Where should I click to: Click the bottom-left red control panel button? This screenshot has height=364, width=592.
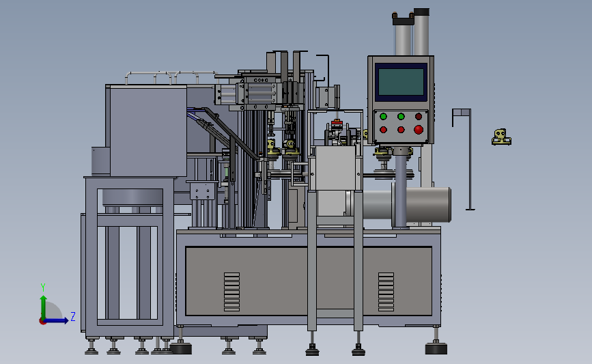coord(383,130)
